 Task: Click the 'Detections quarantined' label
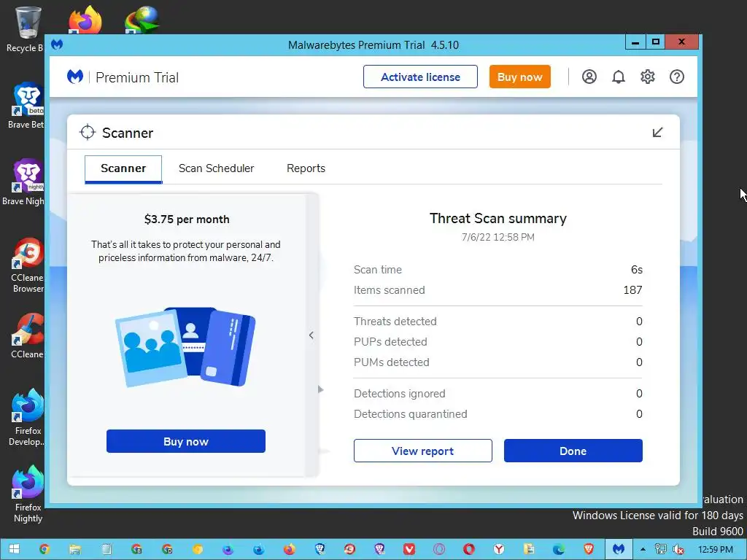point(410,414)
